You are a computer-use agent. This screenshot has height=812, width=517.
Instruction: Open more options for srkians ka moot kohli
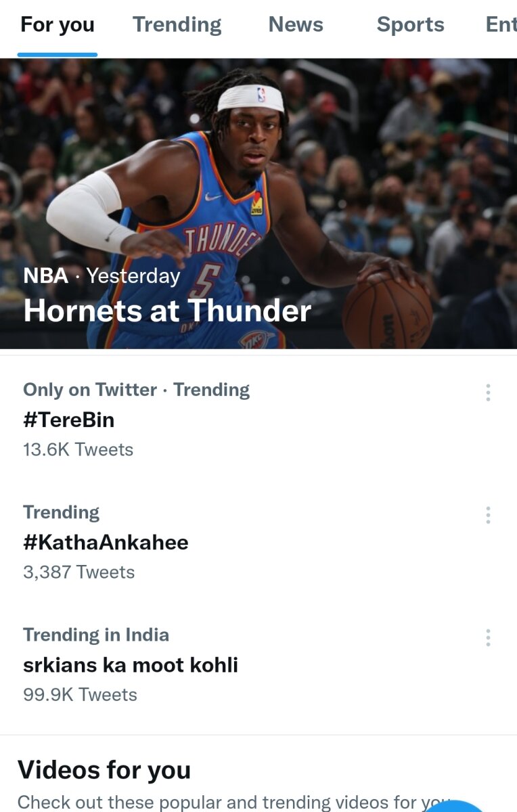pos(488,637)
